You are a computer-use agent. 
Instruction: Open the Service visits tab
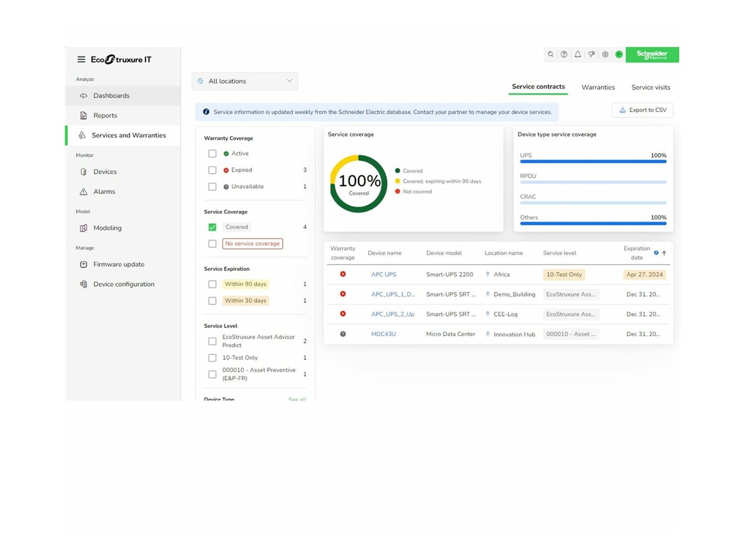click(650, 87)
